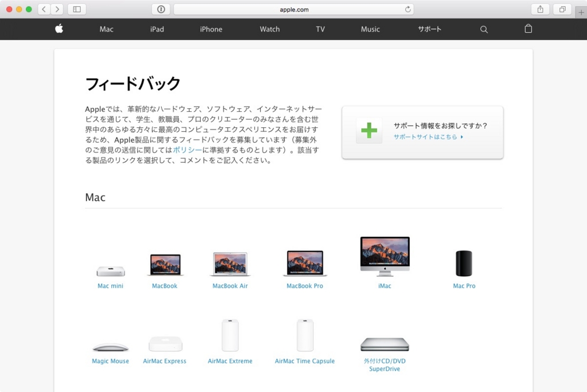Open the サポート nav item
Screen dimensions: 587x392
pyautogui.click(x=429, y=29)
